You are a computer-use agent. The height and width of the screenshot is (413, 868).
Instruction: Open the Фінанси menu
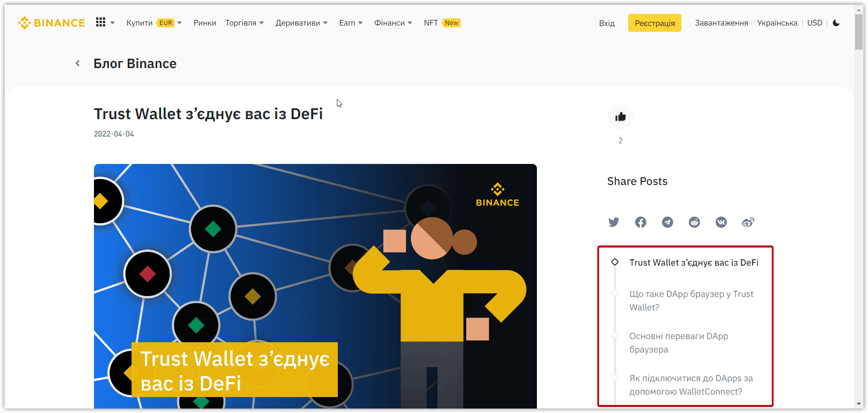389,23
